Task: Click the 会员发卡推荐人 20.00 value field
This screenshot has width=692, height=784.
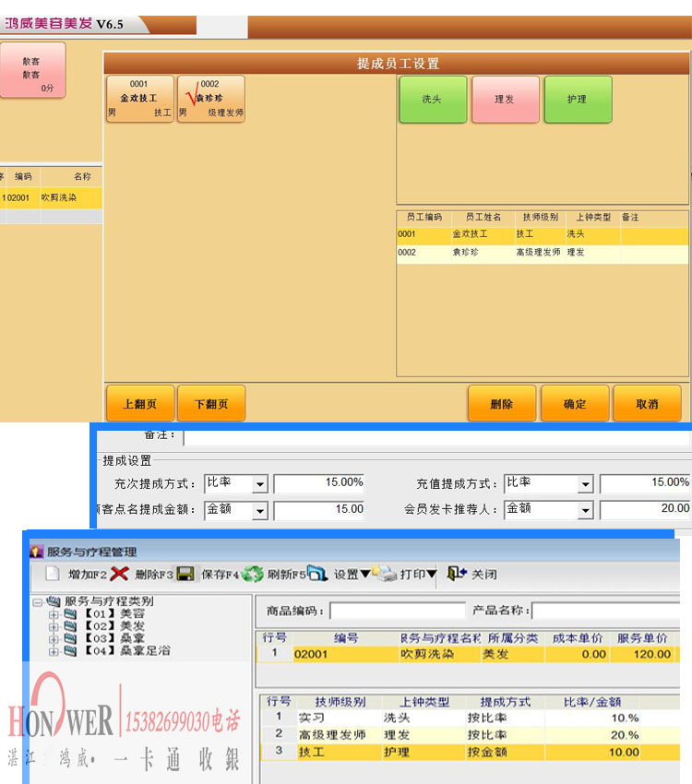Action: (645, 509)
